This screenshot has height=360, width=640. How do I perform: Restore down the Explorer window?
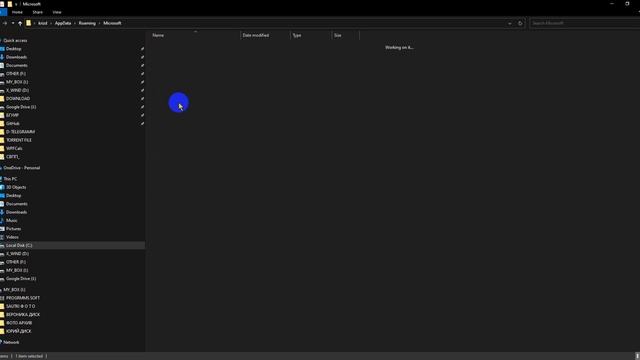tap(627, 4)
